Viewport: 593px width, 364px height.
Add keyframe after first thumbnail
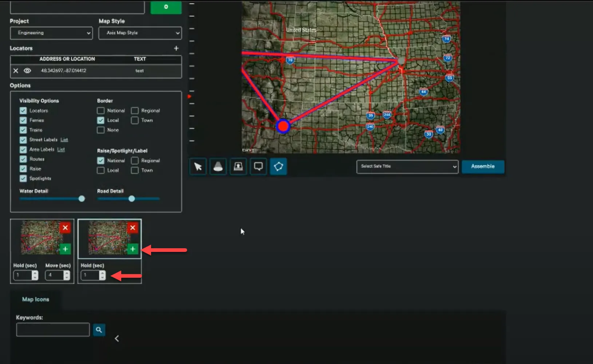click(65, 249)
